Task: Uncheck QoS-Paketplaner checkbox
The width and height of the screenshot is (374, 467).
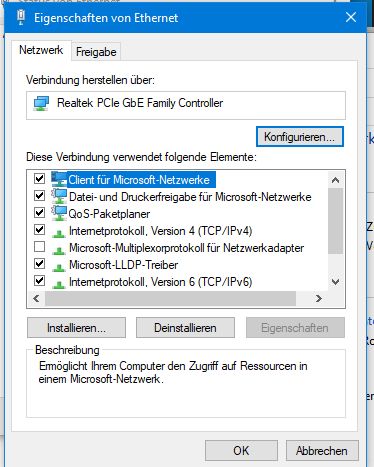Action: click(39, 212)
